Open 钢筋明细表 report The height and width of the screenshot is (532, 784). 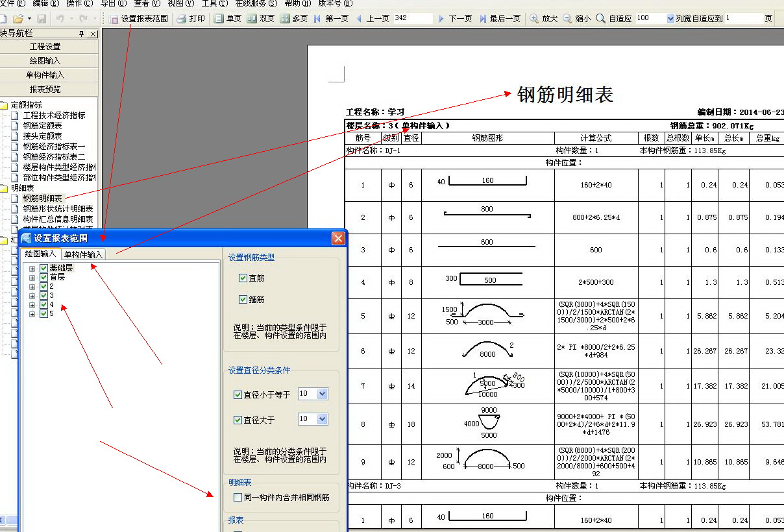[x=42, y=199]
